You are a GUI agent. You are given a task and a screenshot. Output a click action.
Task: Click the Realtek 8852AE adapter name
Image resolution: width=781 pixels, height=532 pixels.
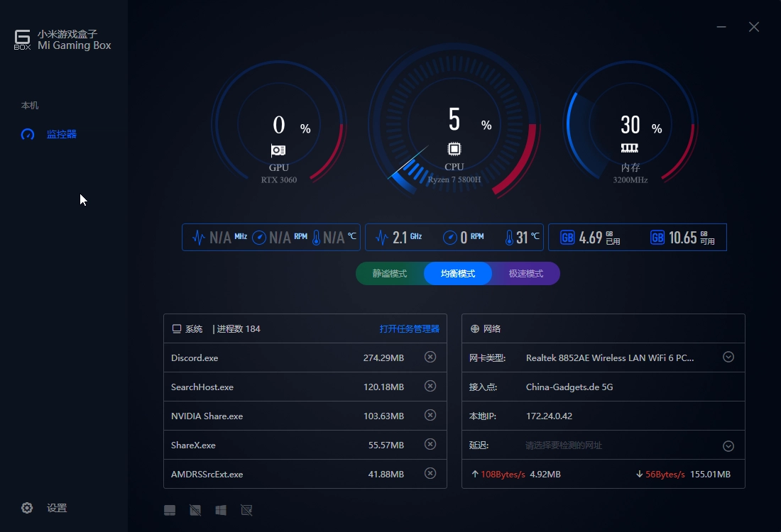click(x=610, y=358)
